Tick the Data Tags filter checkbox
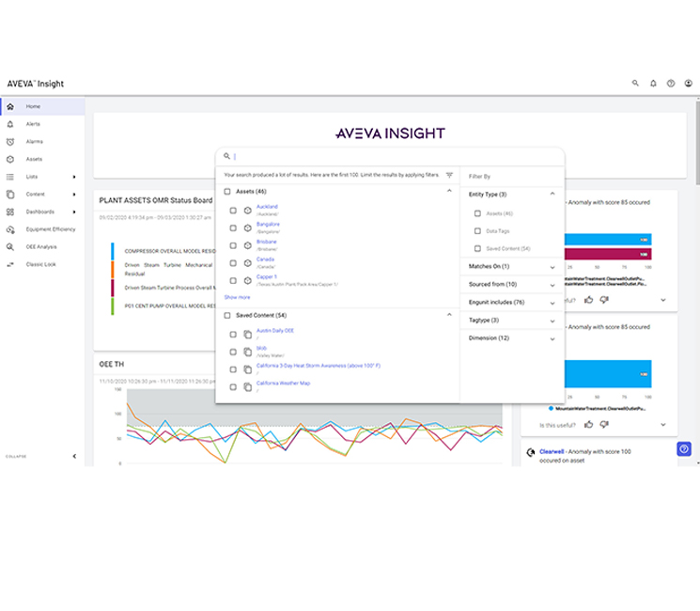 [x=477, y=231]
